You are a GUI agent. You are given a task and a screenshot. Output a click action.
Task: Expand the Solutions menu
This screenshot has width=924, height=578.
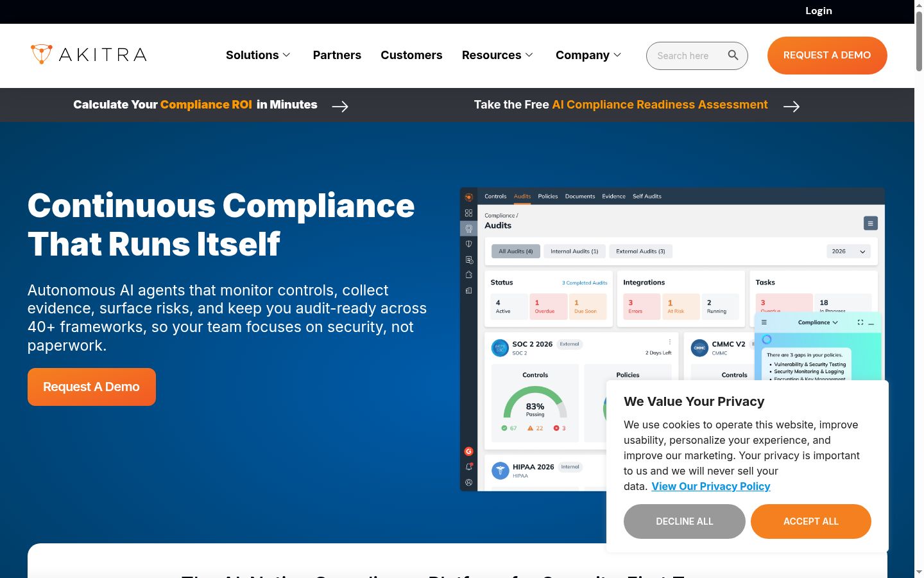tap(258, 55)
